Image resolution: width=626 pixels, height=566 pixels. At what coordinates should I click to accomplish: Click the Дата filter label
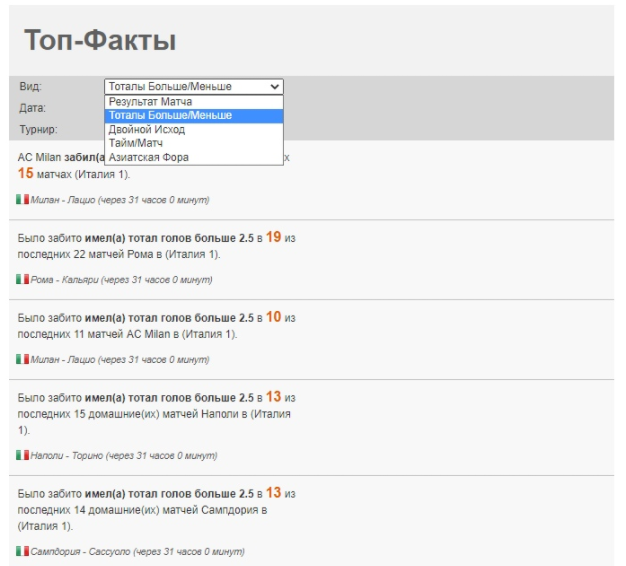point(32,108)
